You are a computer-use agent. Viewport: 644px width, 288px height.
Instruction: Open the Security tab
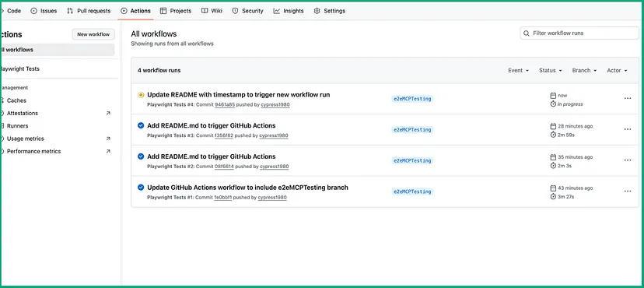[247, 11]
